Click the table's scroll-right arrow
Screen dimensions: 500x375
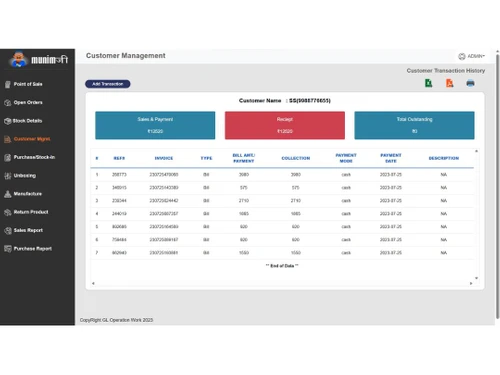[x=471, y=283]
